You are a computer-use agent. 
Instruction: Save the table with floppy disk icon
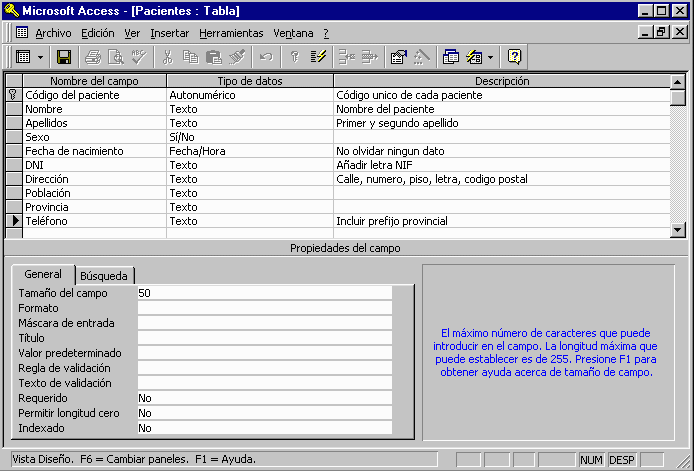click(x=64, y=57)
